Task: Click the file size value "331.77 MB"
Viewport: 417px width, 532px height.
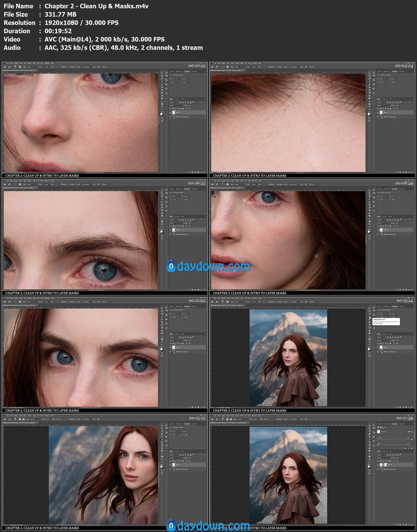Action: pos(61,14)
